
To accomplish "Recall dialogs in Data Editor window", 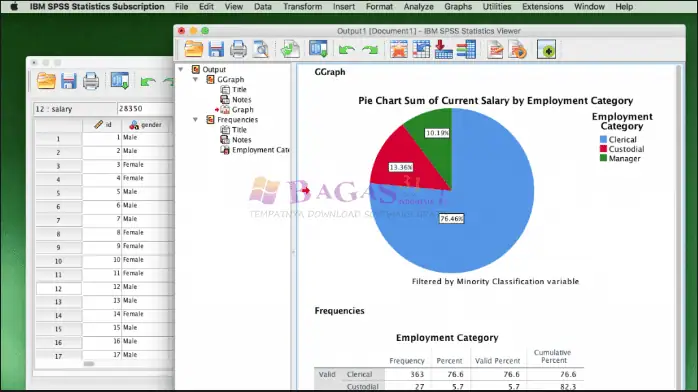I will [x=120, y=81].
